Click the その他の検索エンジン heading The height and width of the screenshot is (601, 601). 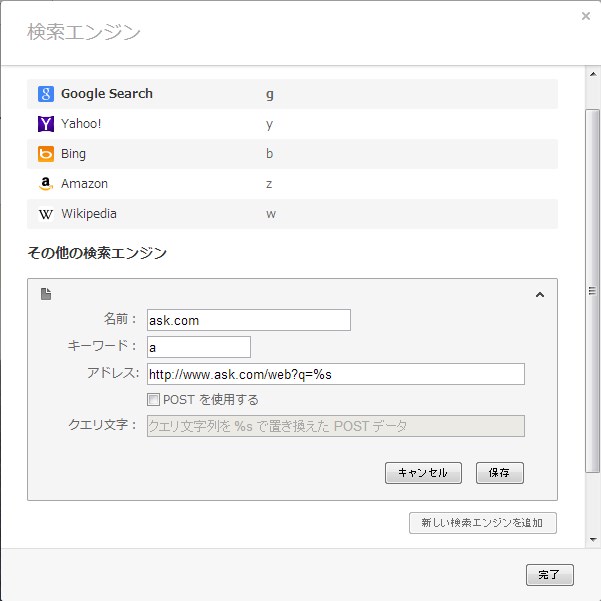click(x=97, y=253)
